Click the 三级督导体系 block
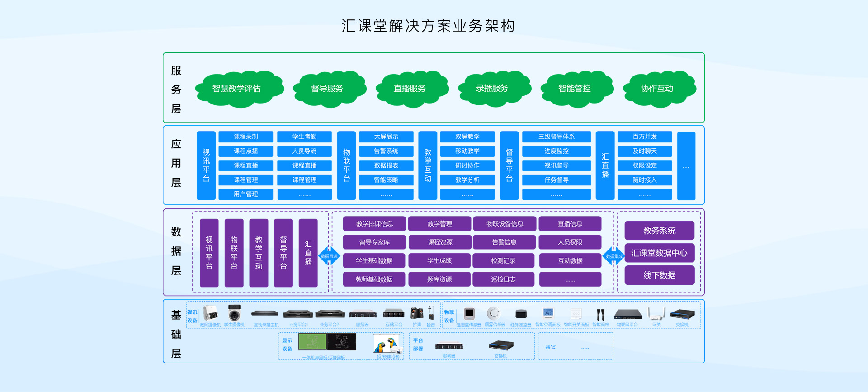This screenshot has height=392, width=868. pyautogui.click(x=557, y=137)
